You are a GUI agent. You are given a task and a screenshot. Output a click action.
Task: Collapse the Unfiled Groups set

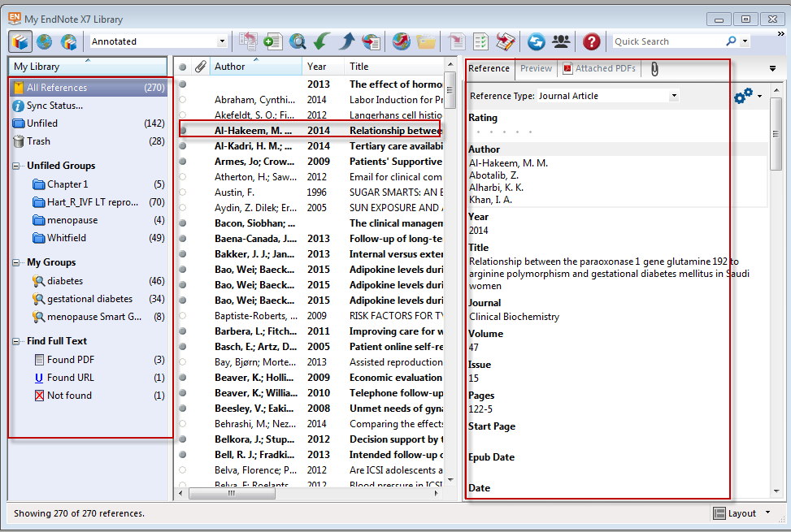(16, 166)
